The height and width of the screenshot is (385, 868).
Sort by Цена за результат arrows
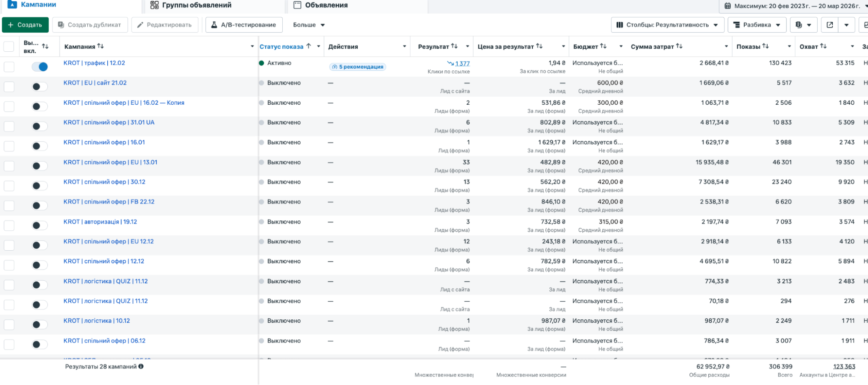[x=539, y=46]
